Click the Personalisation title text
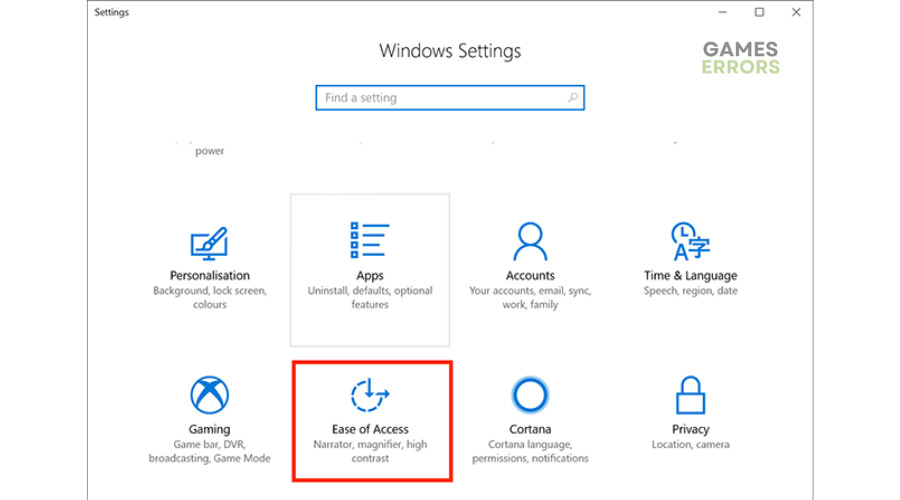The image size is (900, 500). (210, 276)
